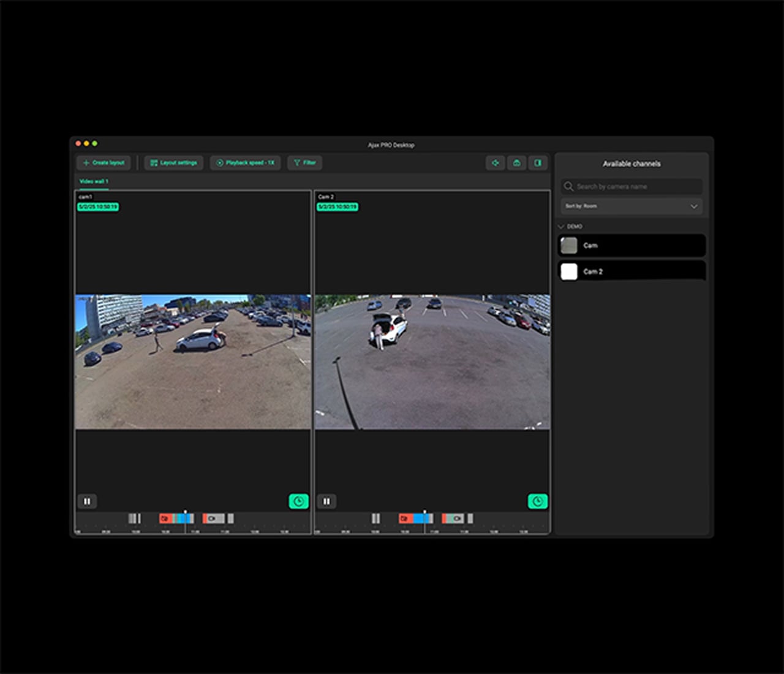
Task: Collapse the DEMO channel group
Action: [x=560, y=226]
